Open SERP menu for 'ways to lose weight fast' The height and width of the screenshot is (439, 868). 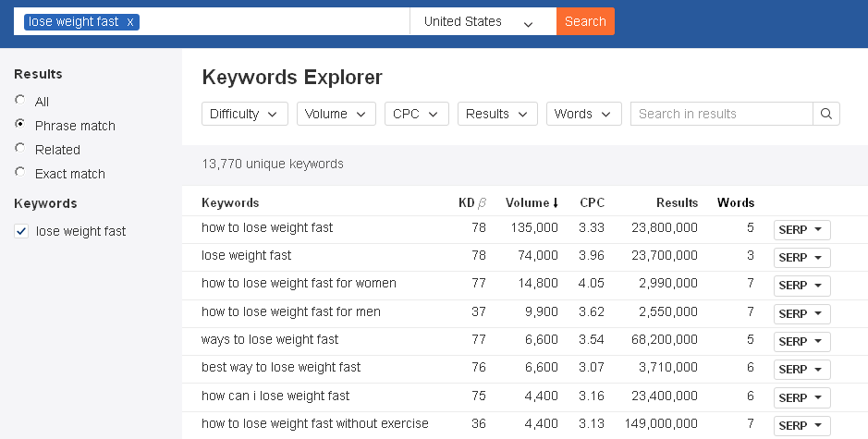[x=801, y=341]
